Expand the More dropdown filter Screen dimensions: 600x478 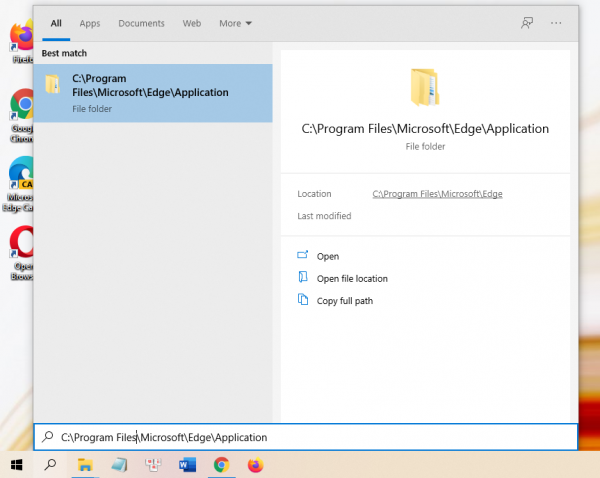tap(235, 23)
